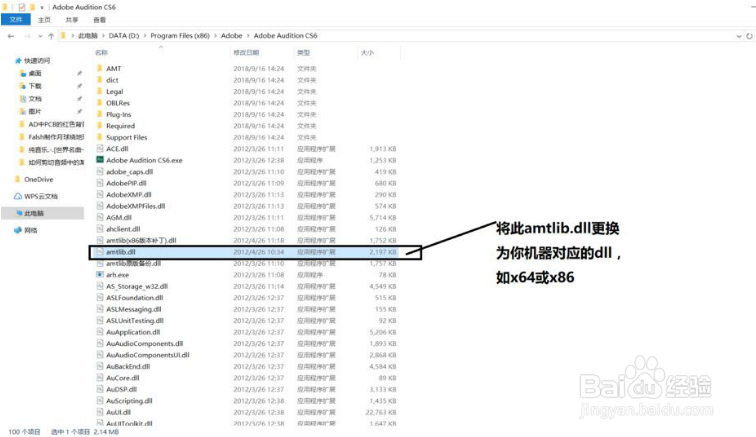Open recent locations dropdown arrow
The height and width of the screenshot is (437, 756).
[x=40, y=36]
